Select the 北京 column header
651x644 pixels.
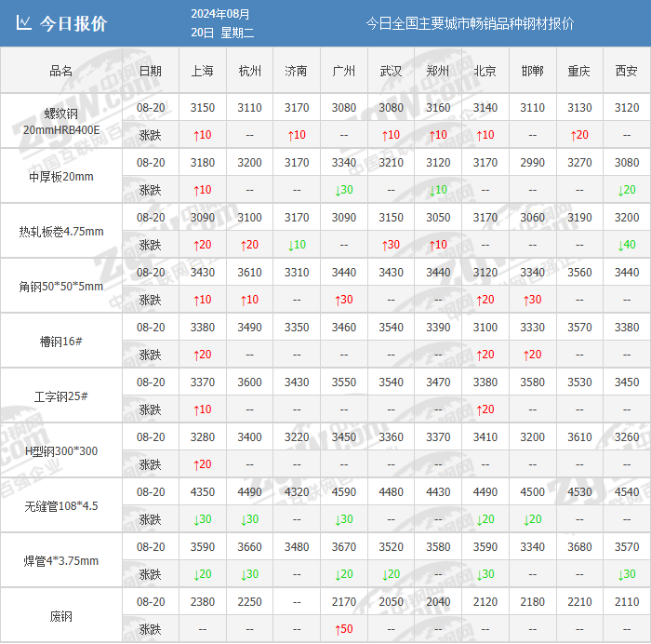[485, 71]
